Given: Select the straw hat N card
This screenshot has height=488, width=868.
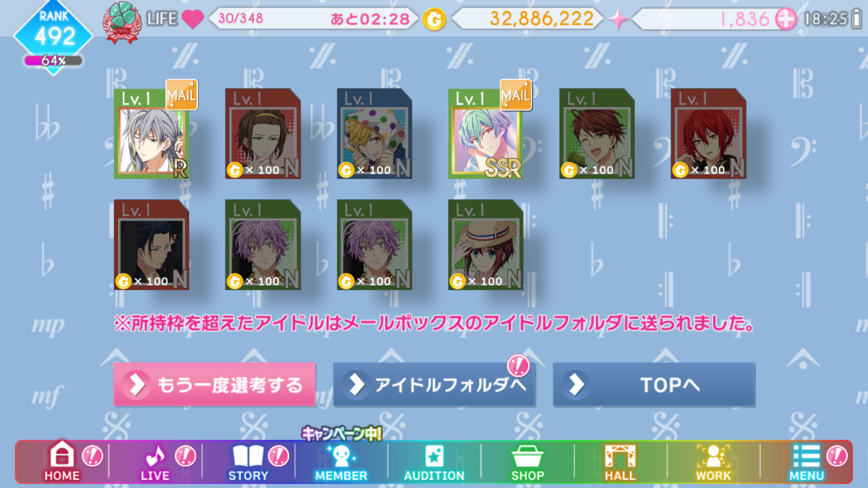Looking at the screenshot, I should pyautogui.click(x=485, y=244).
